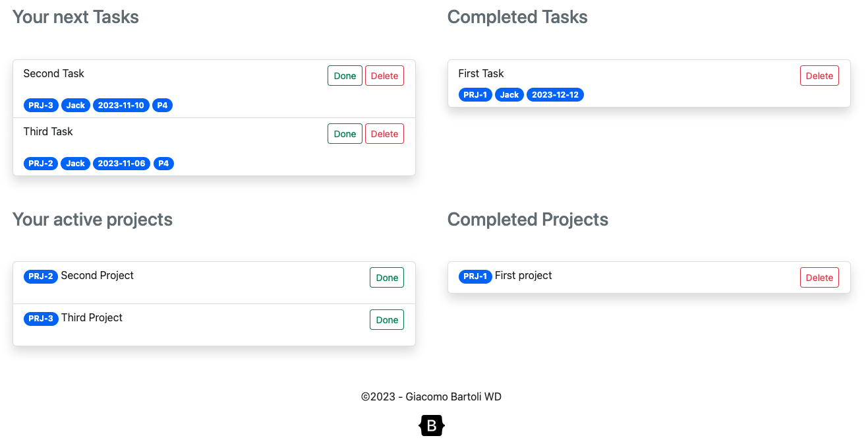
Task: Click the Third Project name
Action: point(92,317)
